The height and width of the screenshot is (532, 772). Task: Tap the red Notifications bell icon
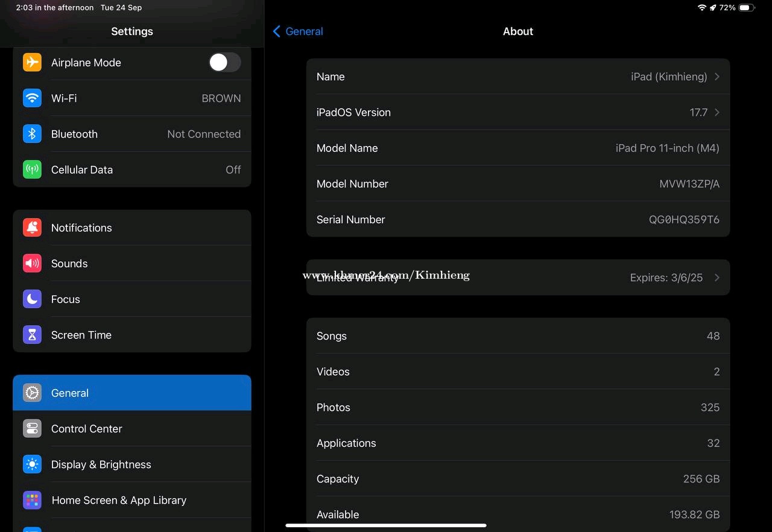click(33, 227)
